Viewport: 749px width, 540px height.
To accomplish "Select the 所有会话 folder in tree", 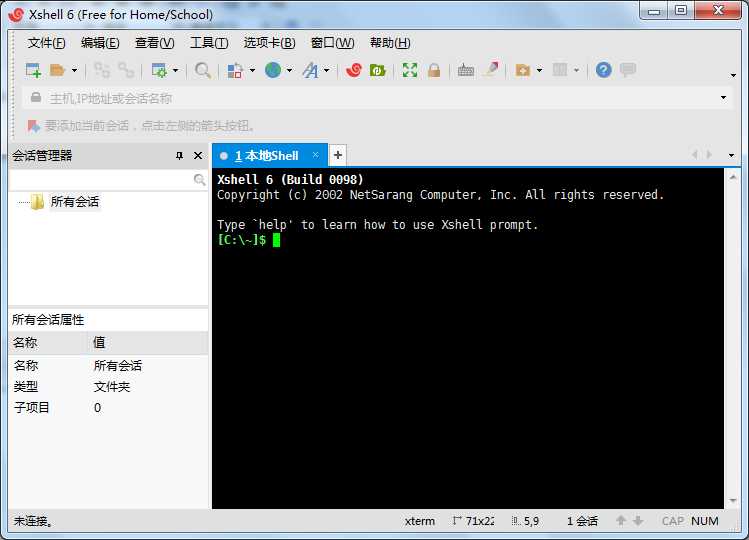I will (x=75, y=202).
